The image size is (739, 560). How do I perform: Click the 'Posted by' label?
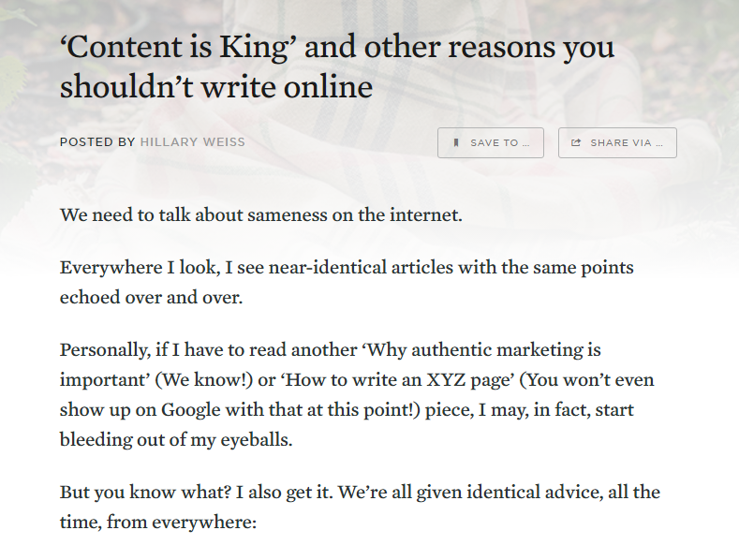coord(97,142)
